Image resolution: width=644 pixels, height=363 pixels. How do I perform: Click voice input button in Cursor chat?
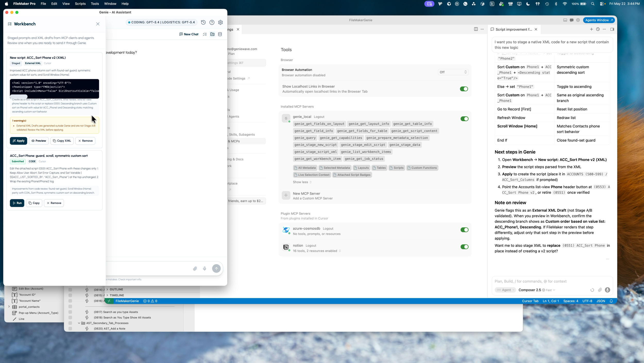point(607,290)
